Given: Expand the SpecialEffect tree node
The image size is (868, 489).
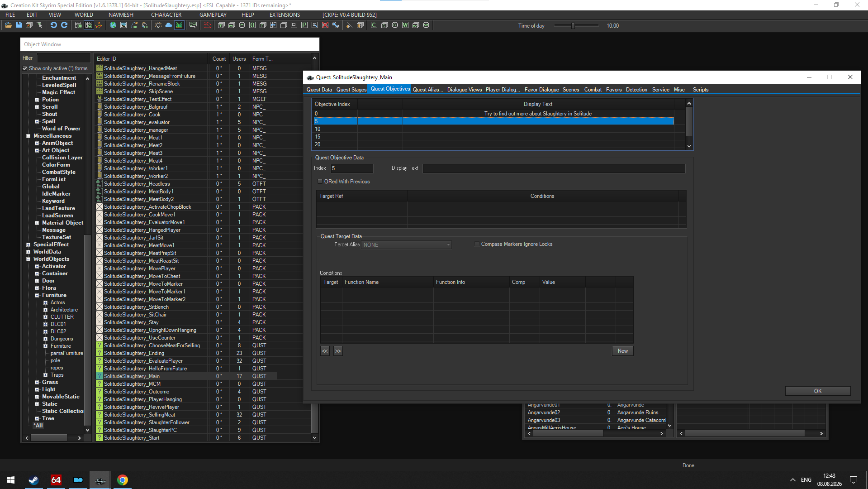Looking at the screenshot, I should pyautogui.click(x=28, y=244).
